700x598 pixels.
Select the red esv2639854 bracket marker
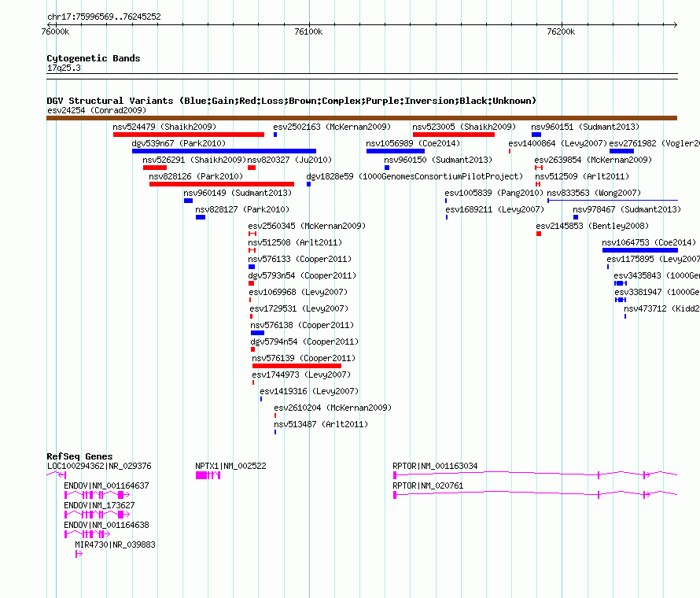point(539,168)
